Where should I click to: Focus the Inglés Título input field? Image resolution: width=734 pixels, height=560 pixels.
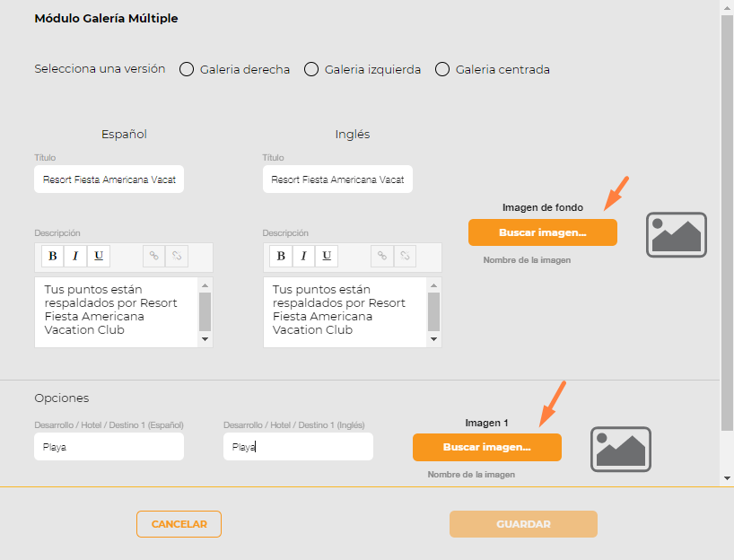click(337, 179)
